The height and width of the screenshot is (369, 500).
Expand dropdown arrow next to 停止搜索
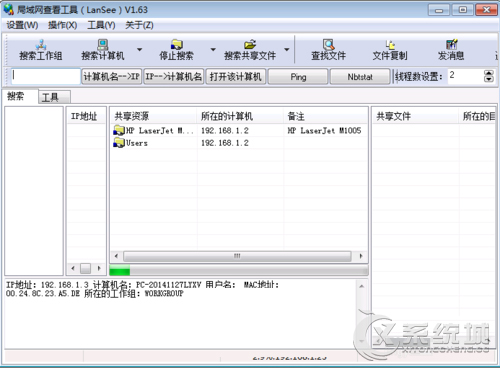(x=213, y=49)
